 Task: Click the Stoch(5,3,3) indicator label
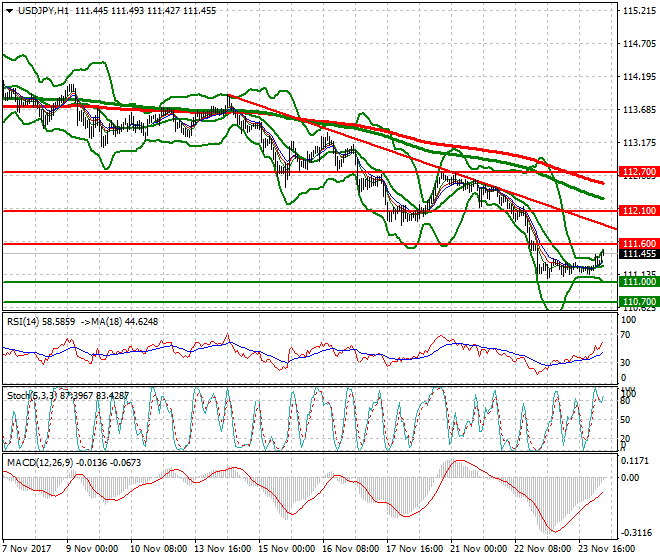[x=68, y=396]
